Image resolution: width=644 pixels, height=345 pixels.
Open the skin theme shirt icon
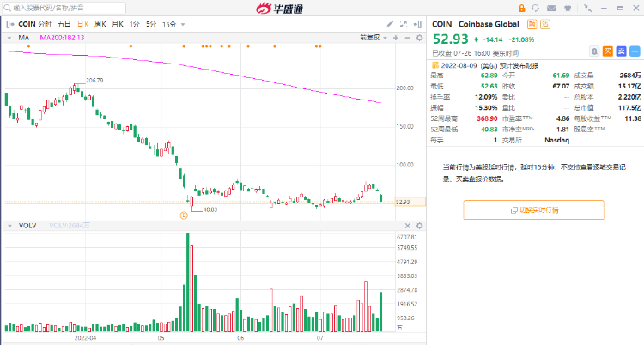tap(568, 7)
